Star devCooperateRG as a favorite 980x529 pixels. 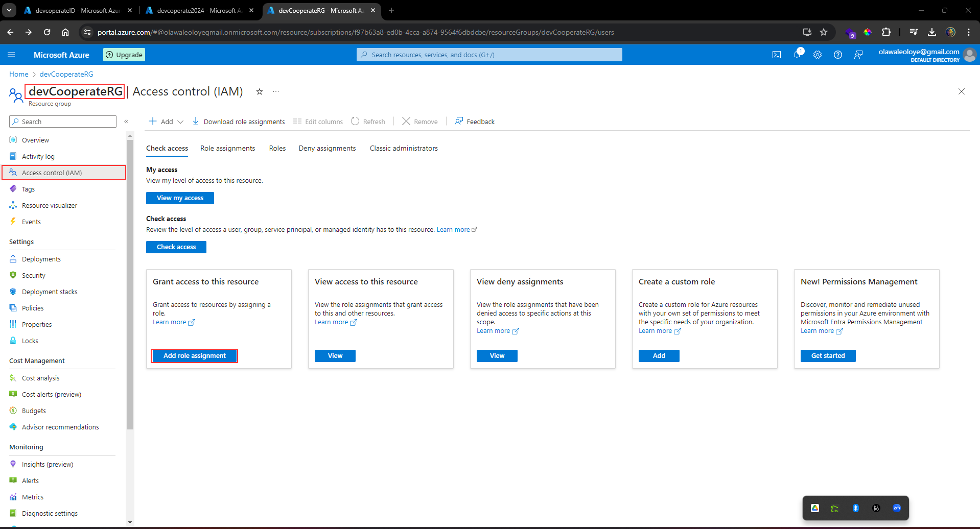[260, 92]
